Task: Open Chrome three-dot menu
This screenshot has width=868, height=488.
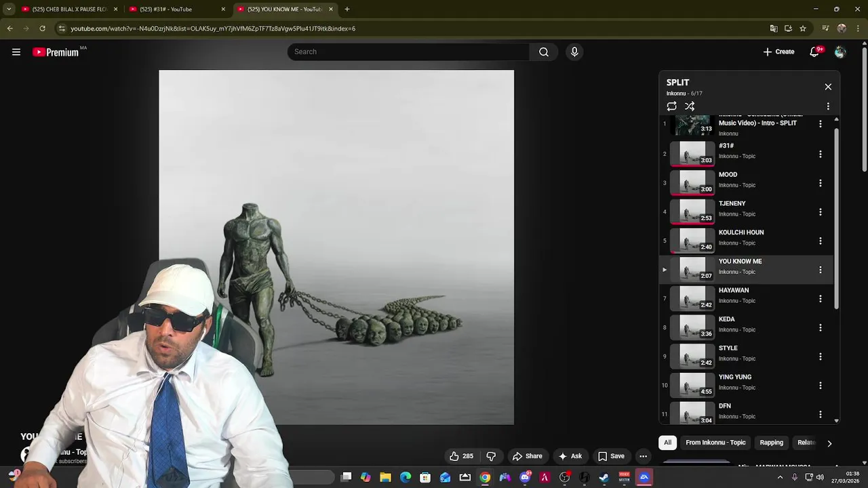Action: click(858, 28)
